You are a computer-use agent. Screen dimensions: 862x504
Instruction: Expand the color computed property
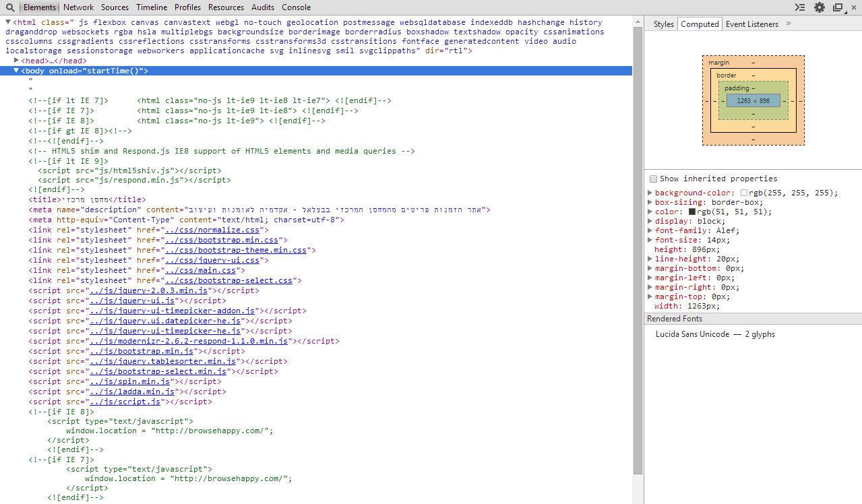pyautogui.click(x=650, y=212)
